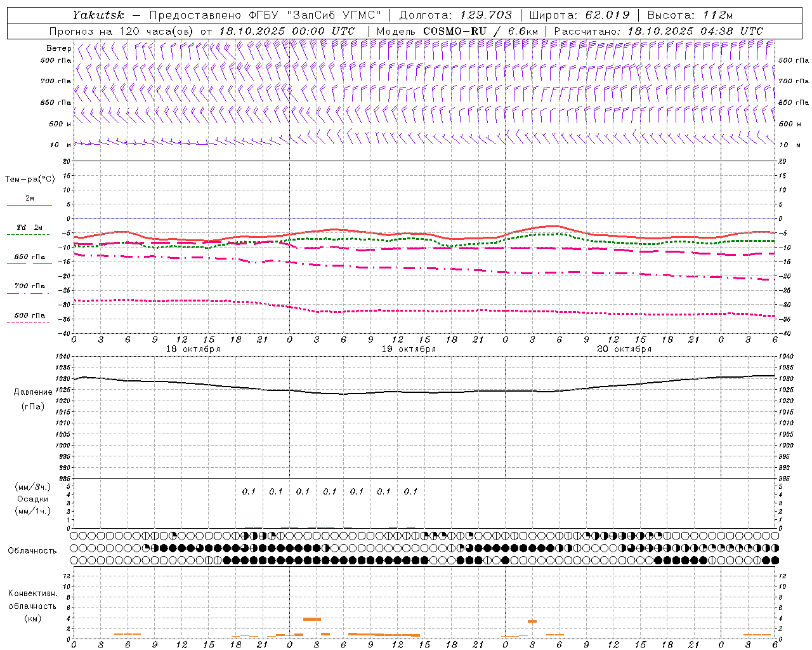
Task: Click the solid 2м legend line sample
Action: (29, 206)
